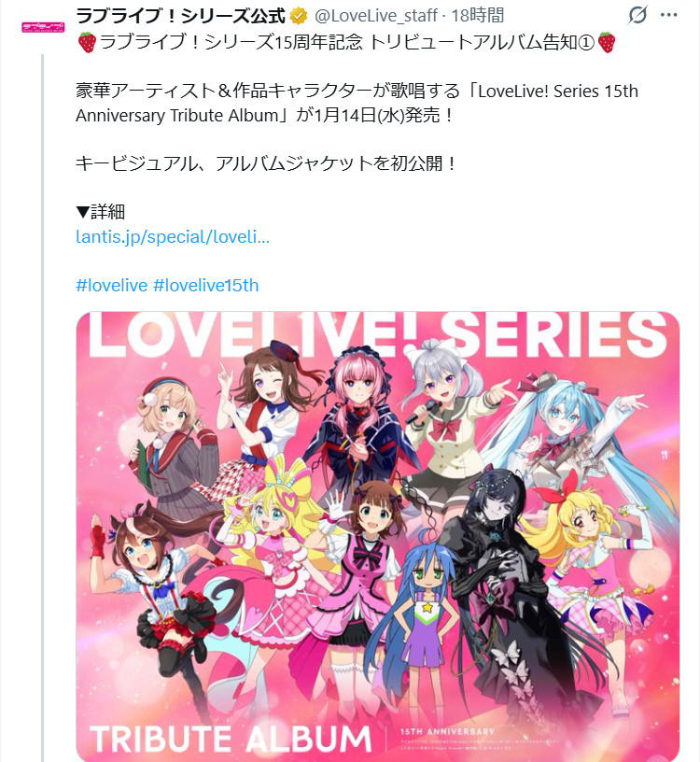Open the #lovelive hashtag
The image size is (700, 762).
click(x=112, y=285)
